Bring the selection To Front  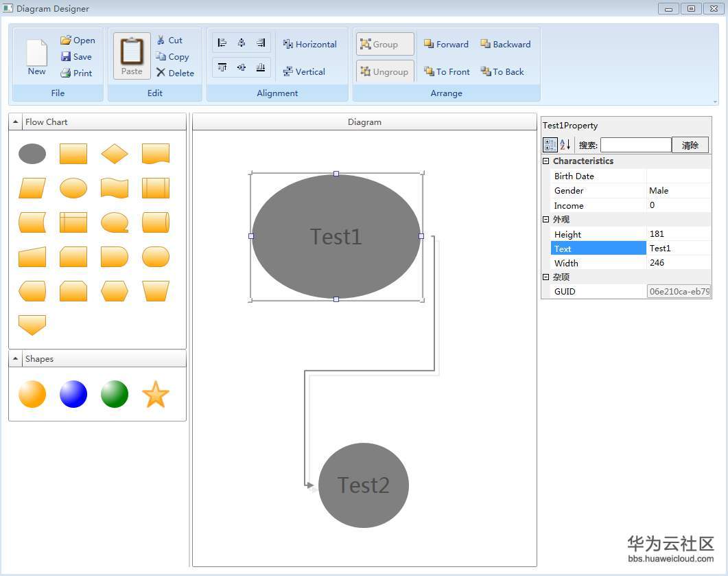(446, 71)
